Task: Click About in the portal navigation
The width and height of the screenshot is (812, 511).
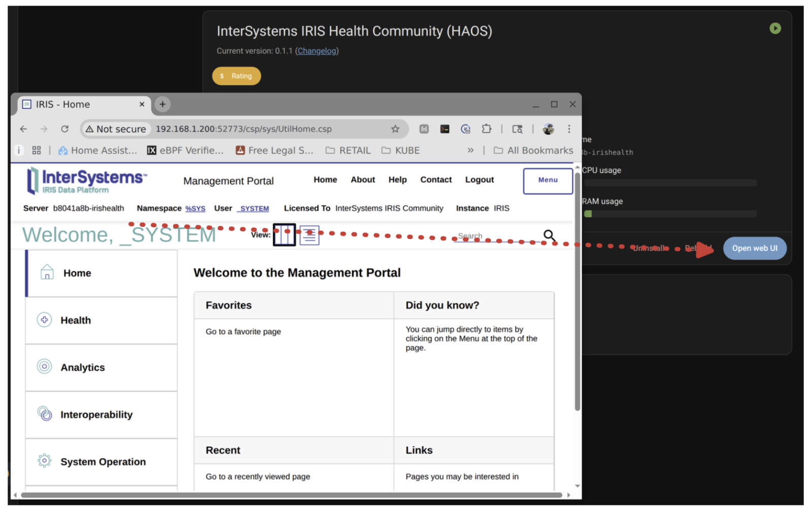Action: pyautogui.click(x=362, y=180)
